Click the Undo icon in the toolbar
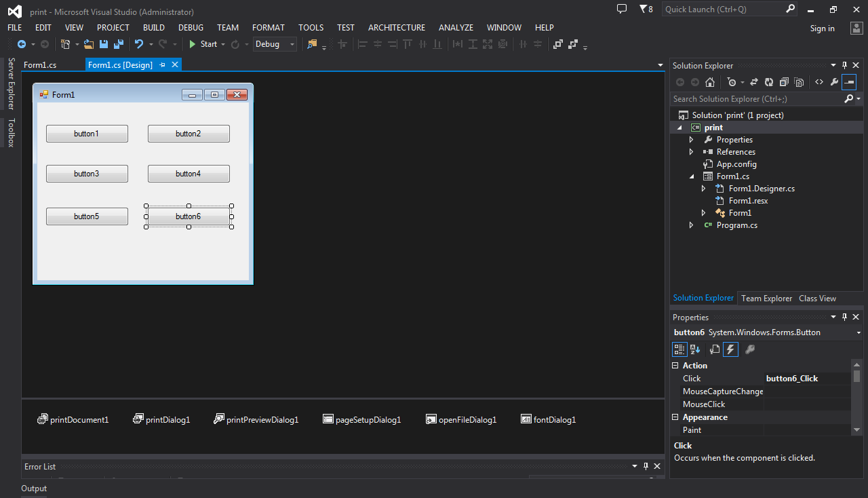 [x=139, y=44]
